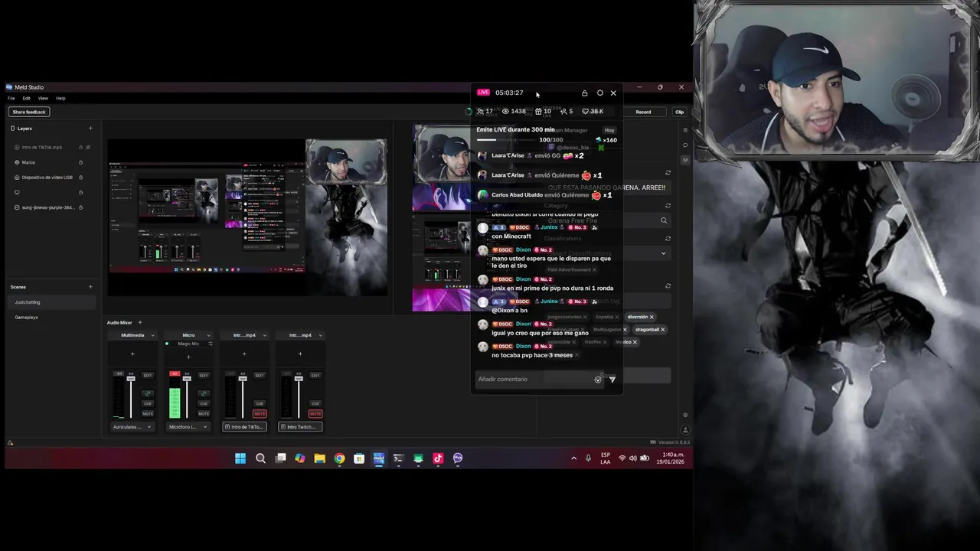Click the gifts count icon in LIVE overlay
Image resolution: width=980 pixels, height=551 pixels.
(538, 111)
